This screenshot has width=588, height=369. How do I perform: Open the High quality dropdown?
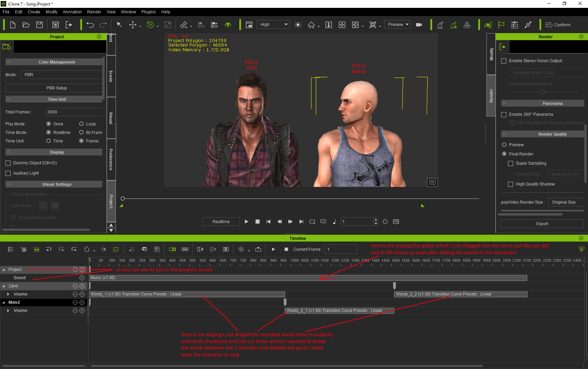[273, 25]
